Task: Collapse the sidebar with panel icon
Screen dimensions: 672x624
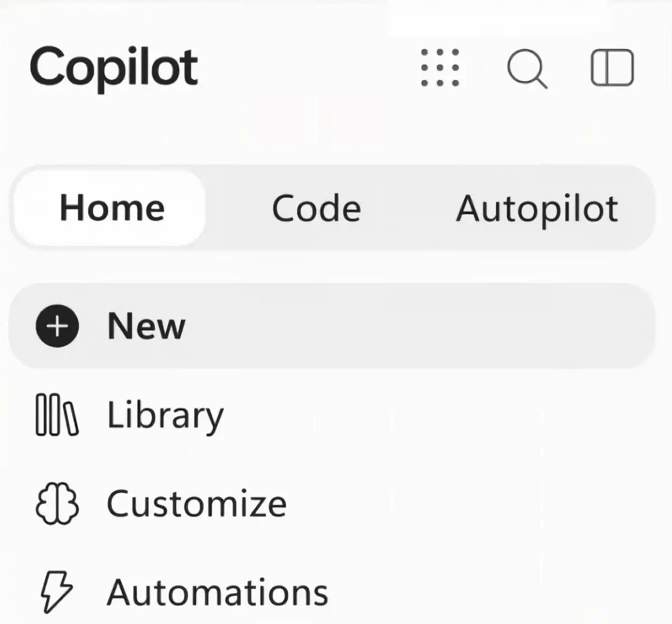Action: pos(612,68)
